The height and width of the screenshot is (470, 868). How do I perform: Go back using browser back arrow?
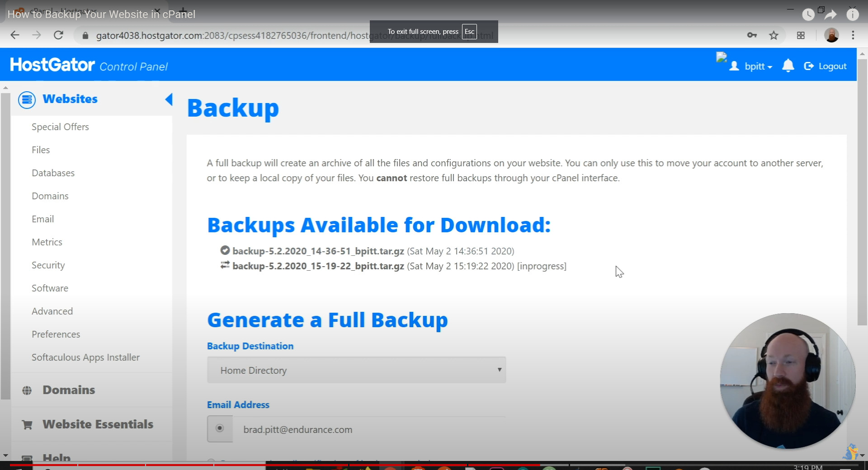pyautogui.click(x=15, y=35)
